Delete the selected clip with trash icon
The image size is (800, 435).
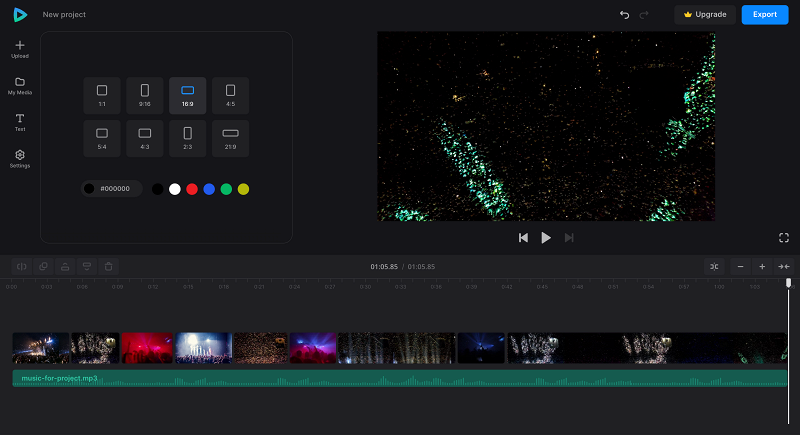[x=109, y=267]
